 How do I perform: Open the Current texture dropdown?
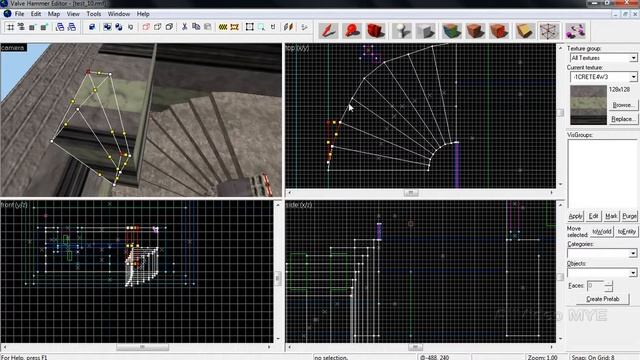(x=603, y=77)
